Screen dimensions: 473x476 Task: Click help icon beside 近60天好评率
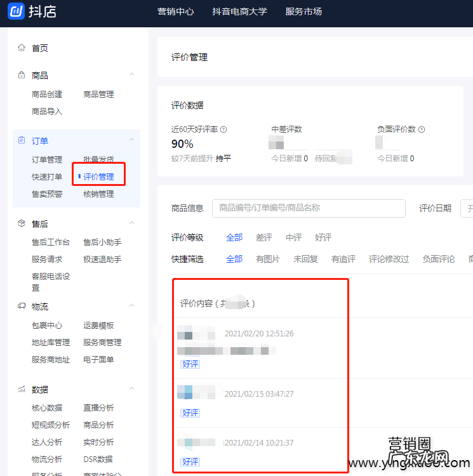coord(223,129)
